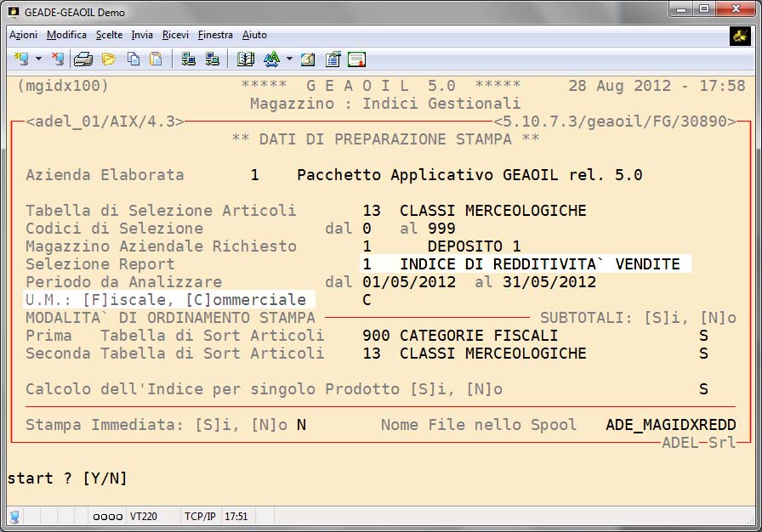Click the paste clipboard icon
This screenshot has height=532, width=762.
[156, 59]
